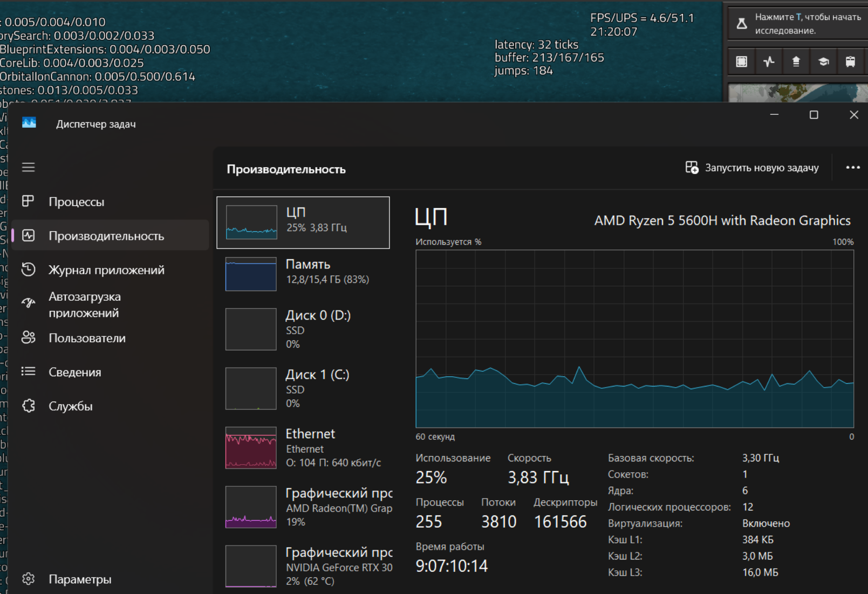Select the Производительность section
The height and width of the screenshot is (594, 868).
(x=110, y=236)
